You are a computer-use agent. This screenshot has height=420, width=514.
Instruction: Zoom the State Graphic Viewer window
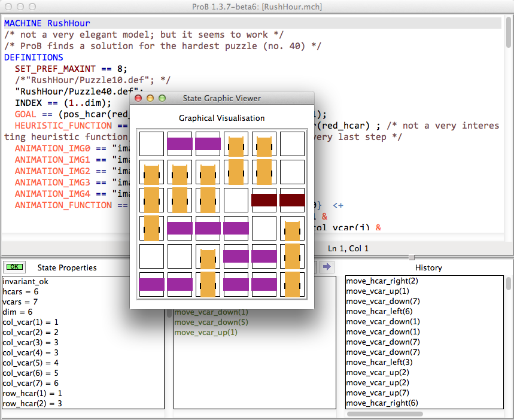(x=162, y=98)
